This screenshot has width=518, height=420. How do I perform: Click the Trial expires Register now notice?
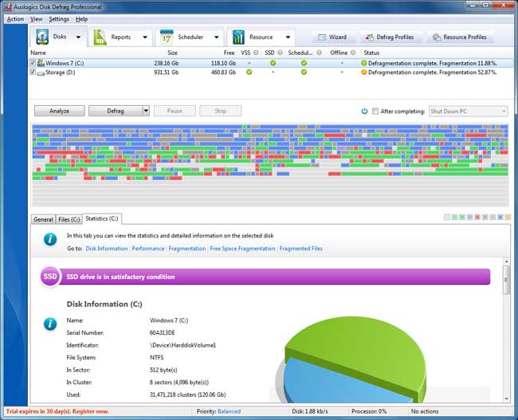click(57, 411)
